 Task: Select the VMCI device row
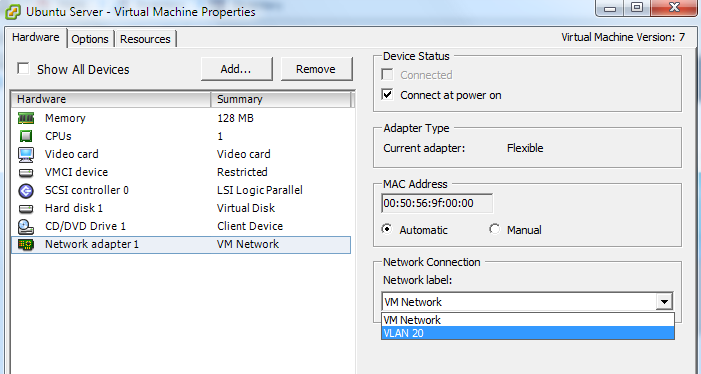181,172
